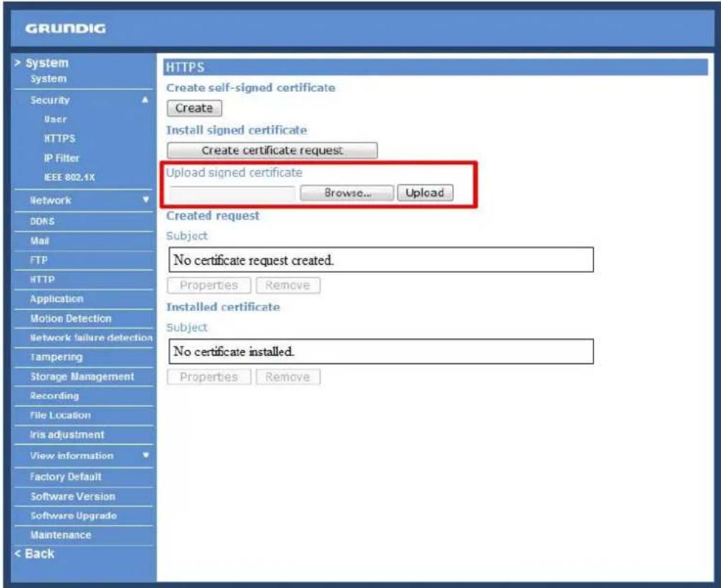Open the Software Version page
The height and width of the screenshot is (588, 721).
click(x=72, y=496)
